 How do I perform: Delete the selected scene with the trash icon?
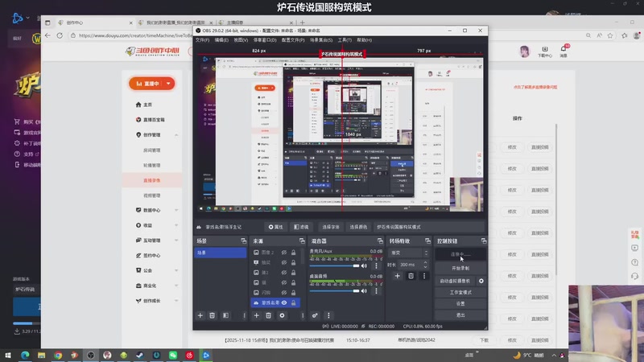click(x=212, y=315)
